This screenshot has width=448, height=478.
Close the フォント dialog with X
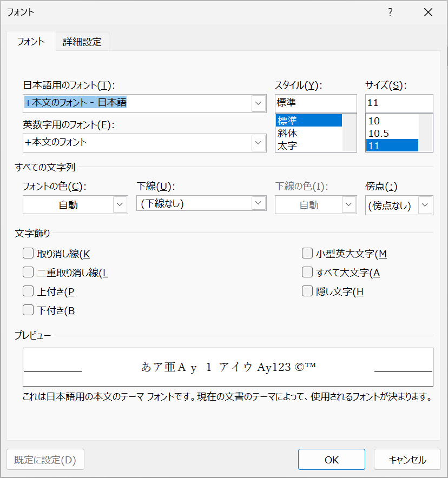(x=428, y=12)
